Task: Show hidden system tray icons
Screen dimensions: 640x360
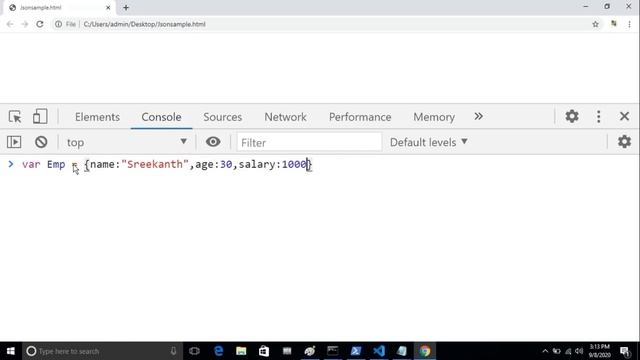Action: 545,351
